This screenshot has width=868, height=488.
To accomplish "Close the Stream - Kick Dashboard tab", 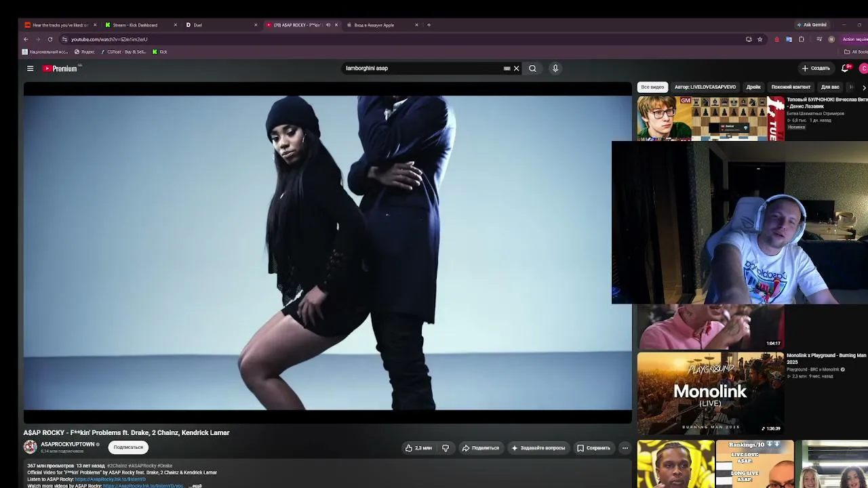I will point(175,25).
